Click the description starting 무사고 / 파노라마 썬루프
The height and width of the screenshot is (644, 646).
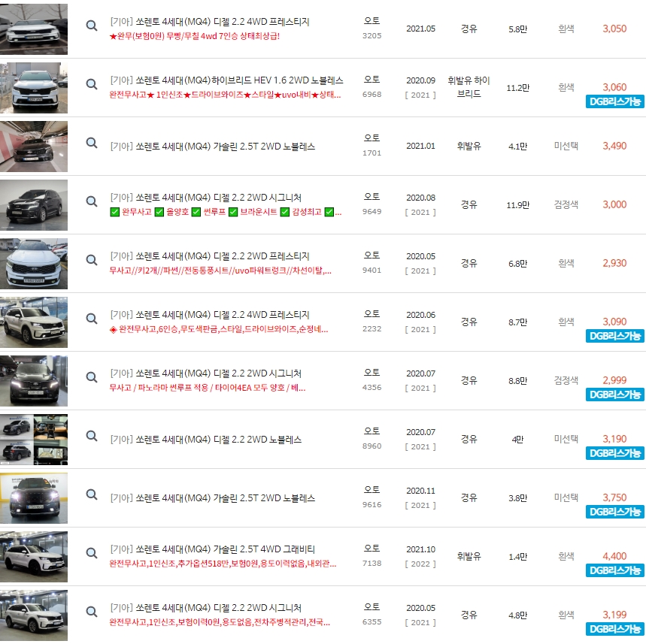208,388
